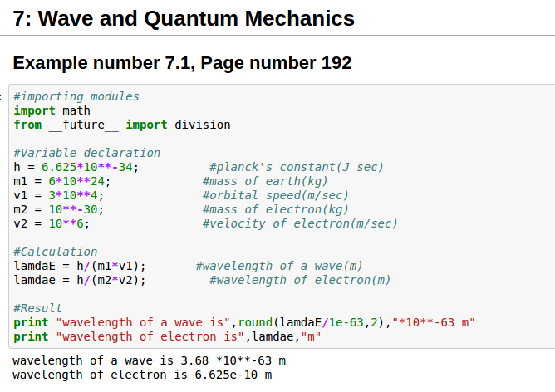Viewport: 555px width, 392px height.
Task: Click the "#Calculation" comment line
Action: pos(56,252)
